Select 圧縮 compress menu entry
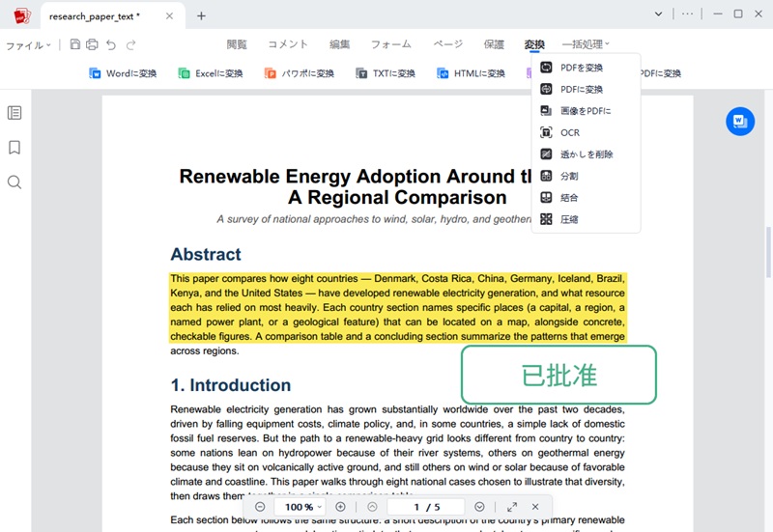773x532 pixels. [586, 219]
